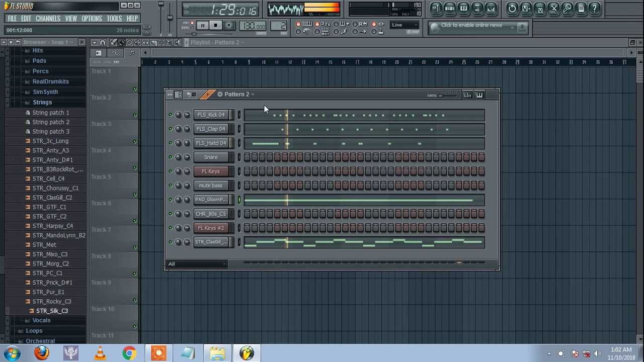644x362 pixels.
Task: Click the Playback speaker tool in Playlist
Action: click(x=178, y=43)
